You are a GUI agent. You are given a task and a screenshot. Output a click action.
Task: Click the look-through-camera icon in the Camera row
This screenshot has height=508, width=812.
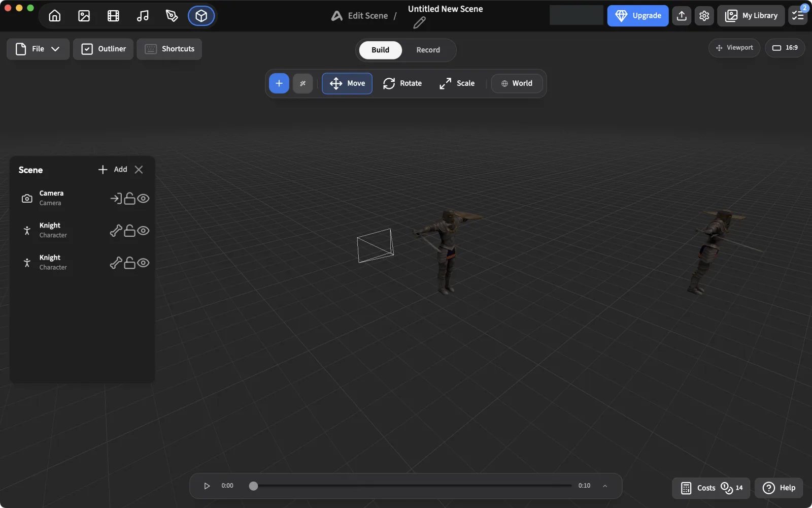pyautogui.click(x=116, y=198)
